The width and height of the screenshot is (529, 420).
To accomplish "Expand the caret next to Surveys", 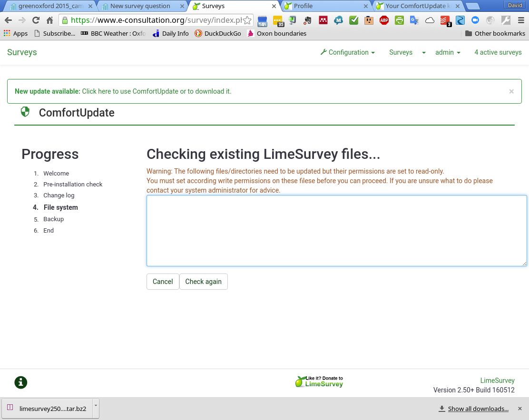I will [424, 53].
